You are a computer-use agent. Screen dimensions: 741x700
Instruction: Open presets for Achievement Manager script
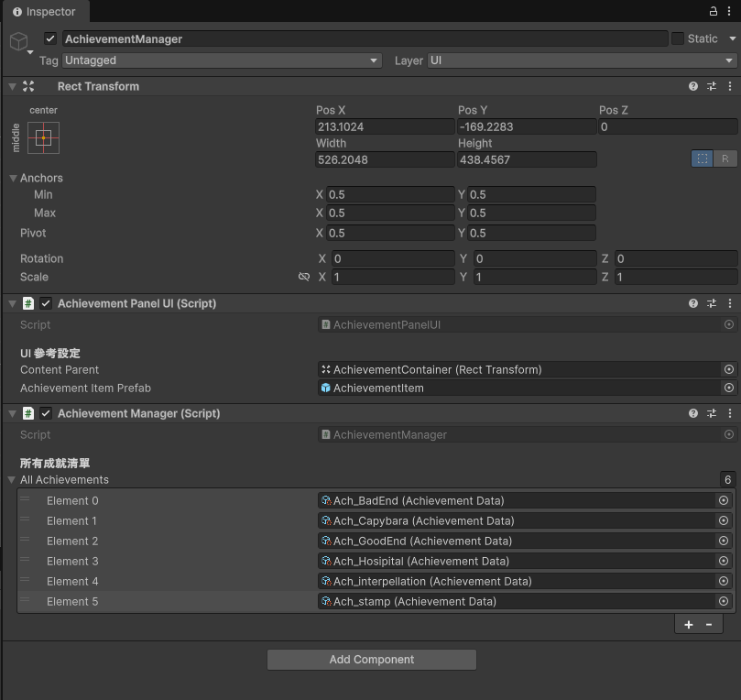pyautogui.click(x=712, y=413)
